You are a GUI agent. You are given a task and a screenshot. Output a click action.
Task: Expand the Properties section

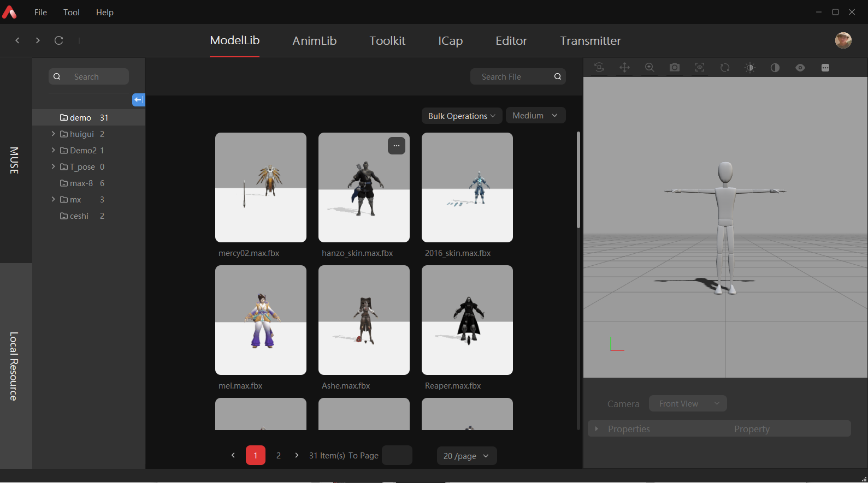(x=597, y=429)
